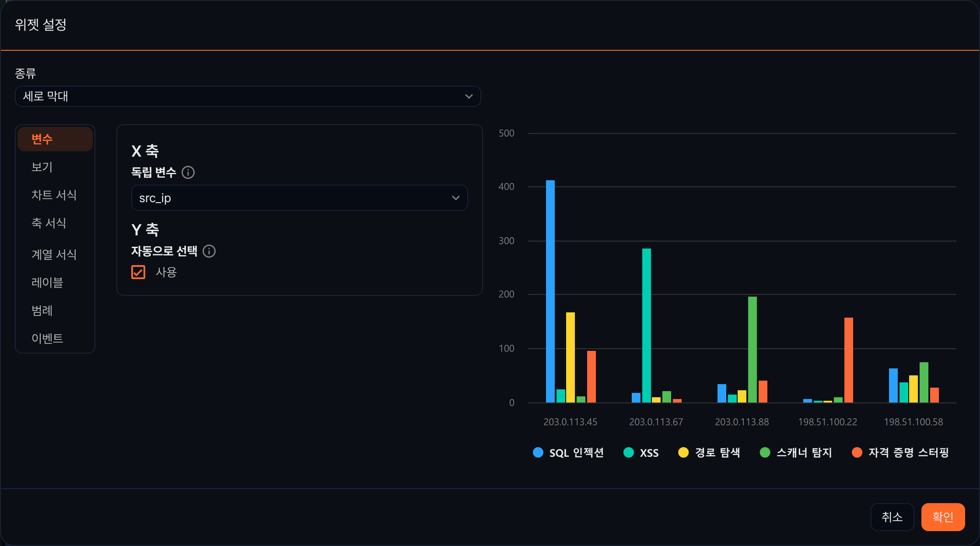Click the 취소 button
The width and height of the screenshot is (980, 546).
click(x=892, y=517)
